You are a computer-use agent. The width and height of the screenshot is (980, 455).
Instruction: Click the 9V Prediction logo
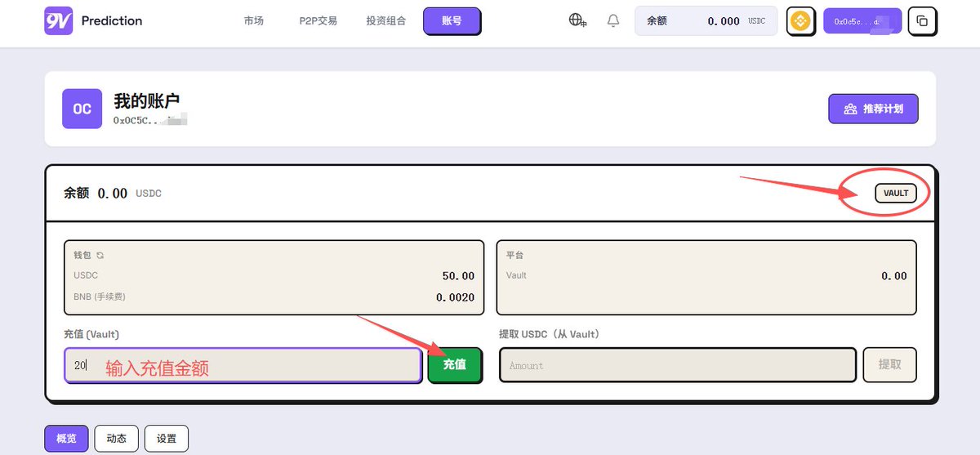click(93, 20)
